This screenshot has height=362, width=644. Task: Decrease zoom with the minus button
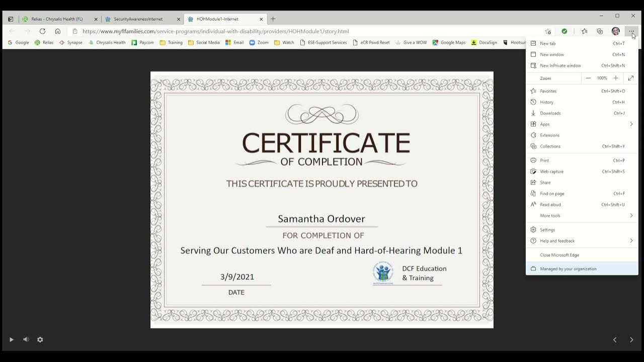click(x=588, y=78)
